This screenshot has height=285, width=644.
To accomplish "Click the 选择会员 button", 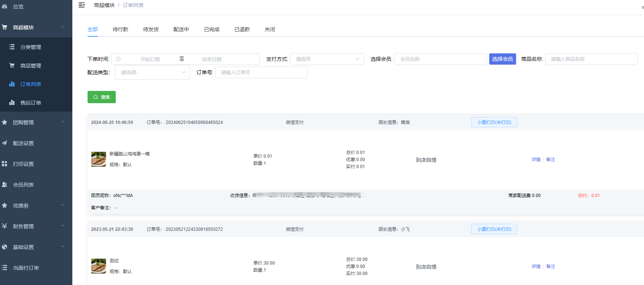I will 502,59.
